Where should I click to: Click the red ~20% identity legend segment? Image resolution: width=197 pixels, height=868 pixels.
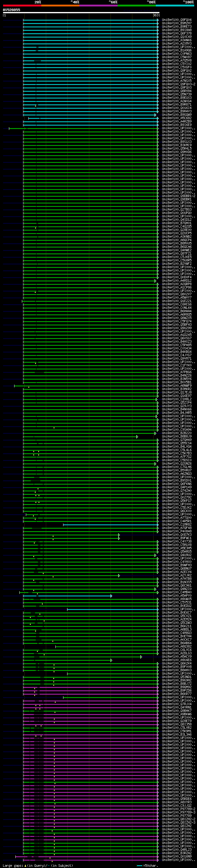22,6
